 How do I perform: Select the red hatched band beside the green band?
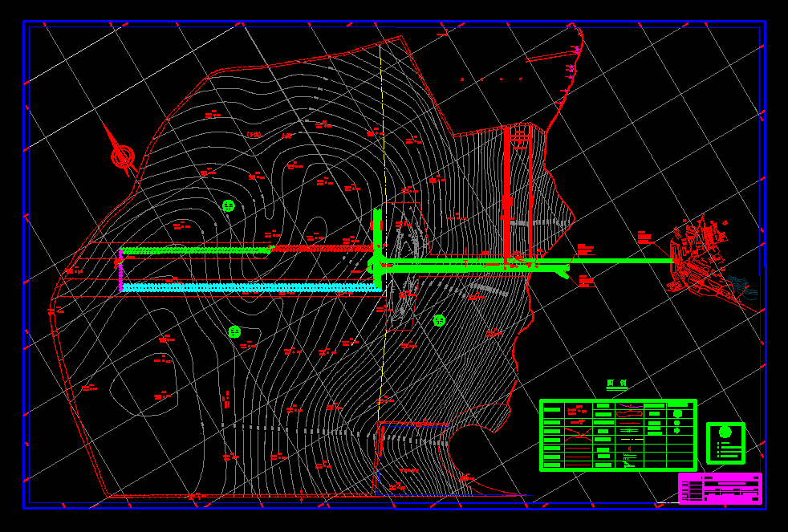coord(322,248)
